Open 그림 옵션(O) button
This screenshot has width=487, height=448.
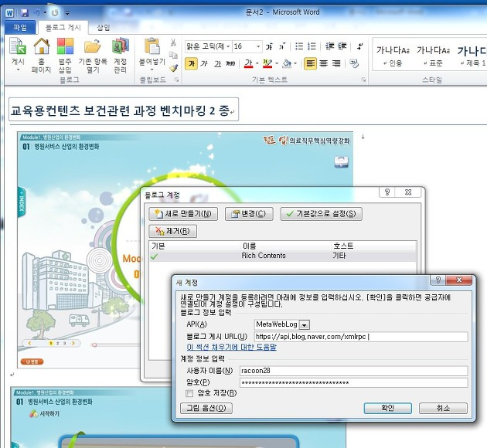[x=206, y=408]
